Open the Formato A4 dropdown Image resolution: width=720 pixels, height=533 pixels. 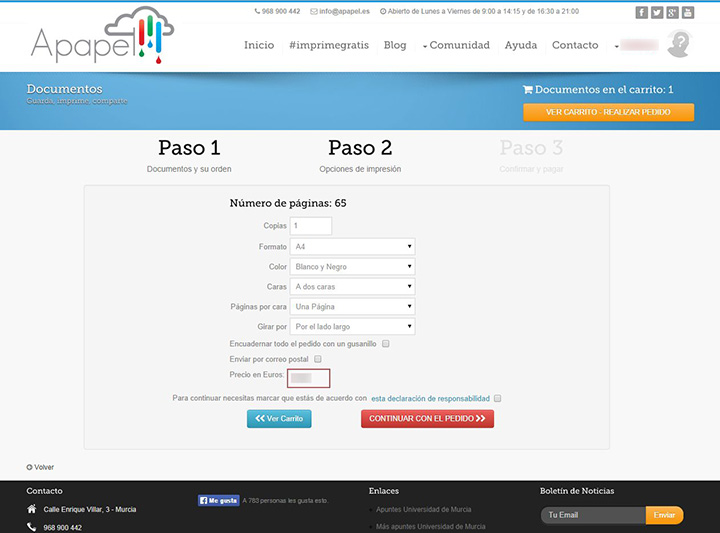(x=352, y=247)
